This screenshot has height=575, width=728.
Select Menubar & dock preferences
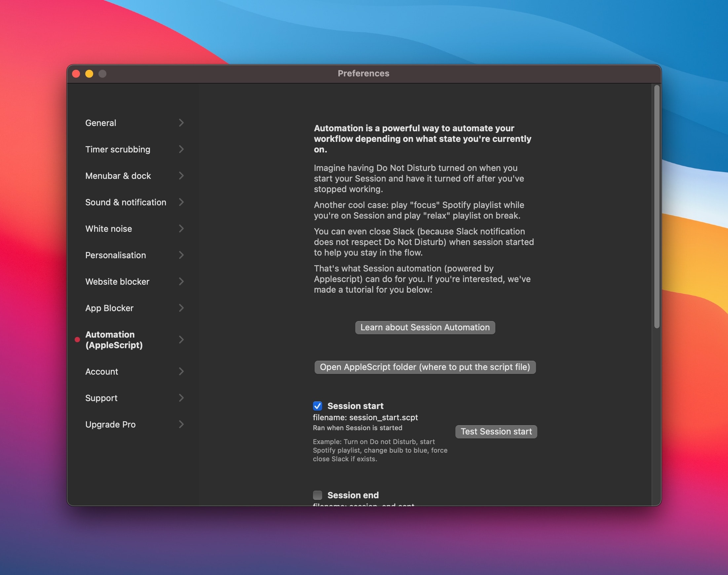(118, 176)
